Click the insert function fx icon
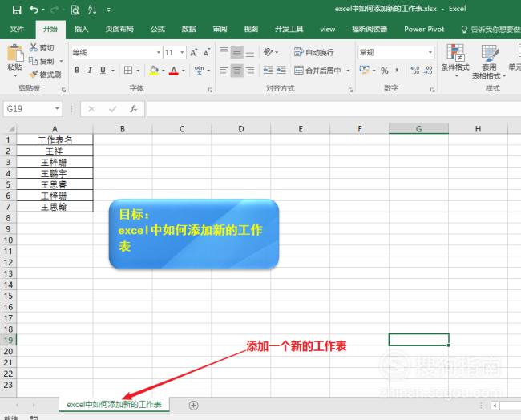Screen dimensions: 521x420 pos(134,109)
